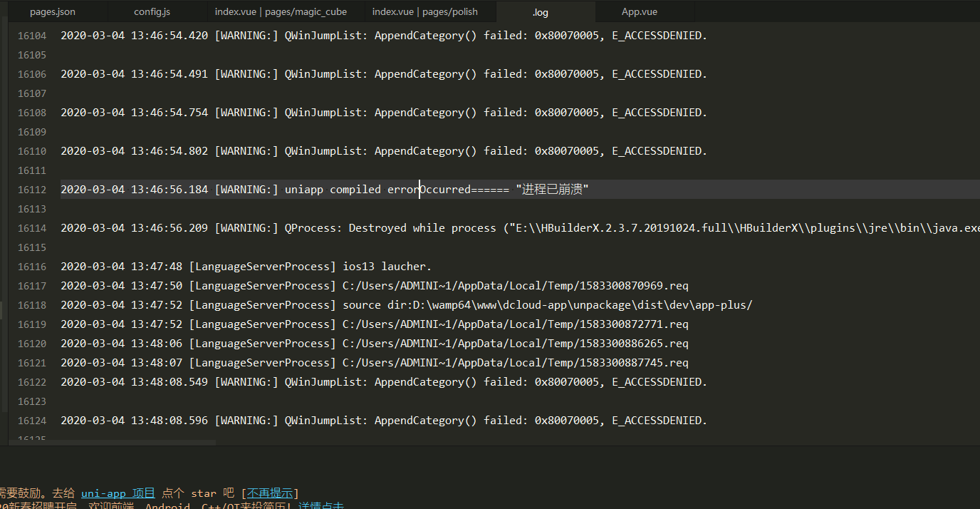Viewport: 980px width, 509px height.
Task: Switch to index.vue pages/polish tab
Action: tap(424, 11)
